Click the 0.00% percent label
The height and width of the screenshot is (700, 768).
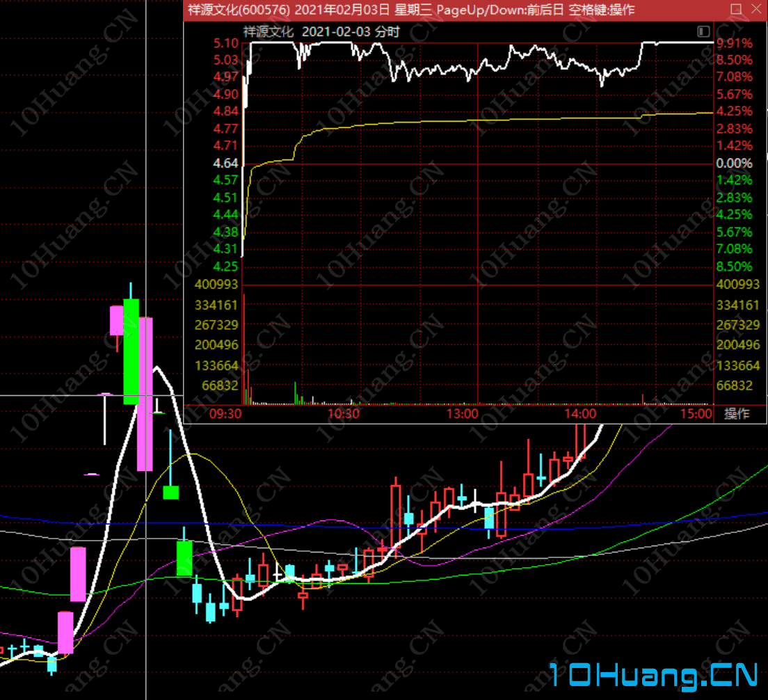[734, 163]
